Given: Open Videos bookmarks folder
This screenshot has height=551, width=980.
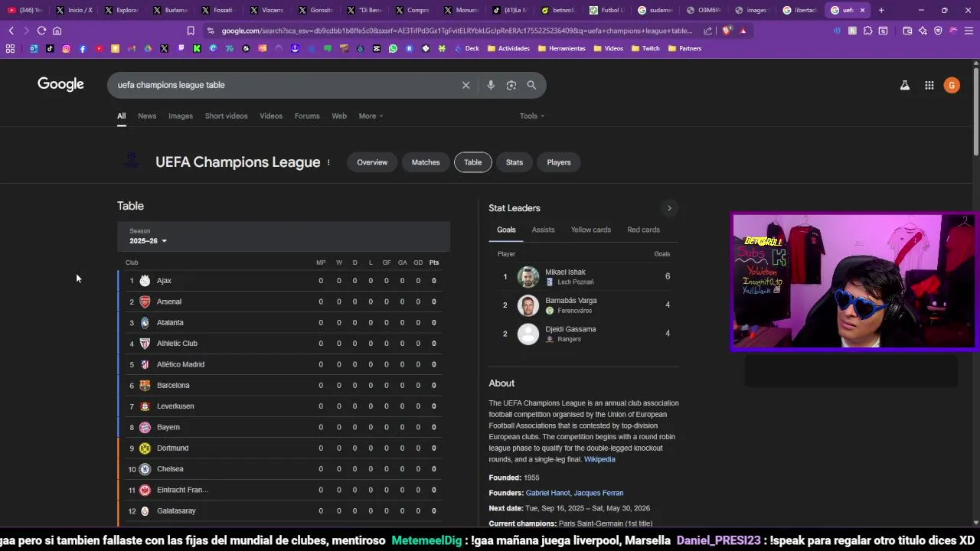Looking at the screenshot, I should (x=608, y=48).
